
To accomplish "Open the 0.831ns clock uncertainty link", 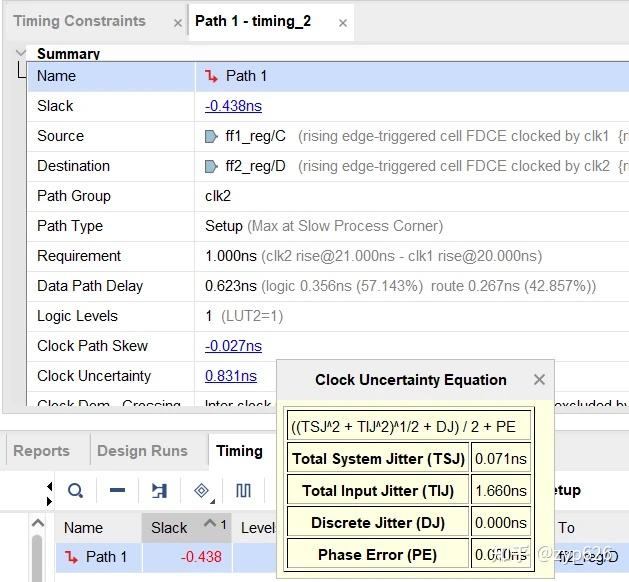I will point(231,376).
